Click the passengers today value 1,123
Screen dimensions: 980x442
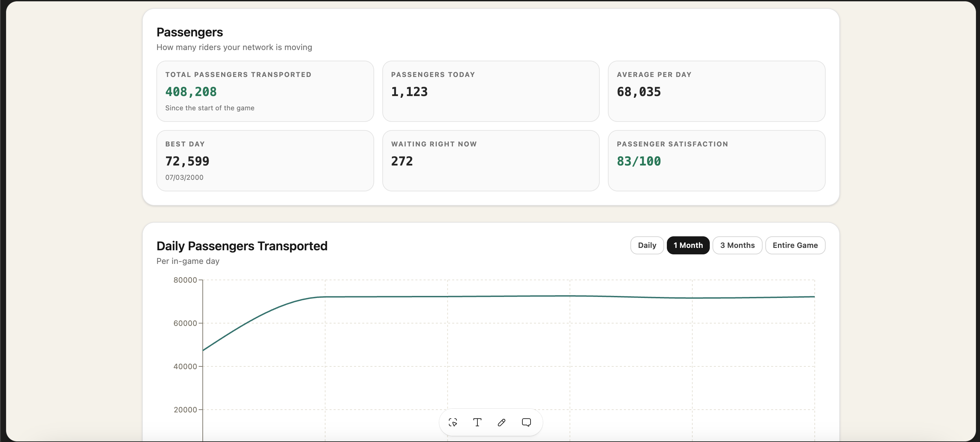(409, 92)
